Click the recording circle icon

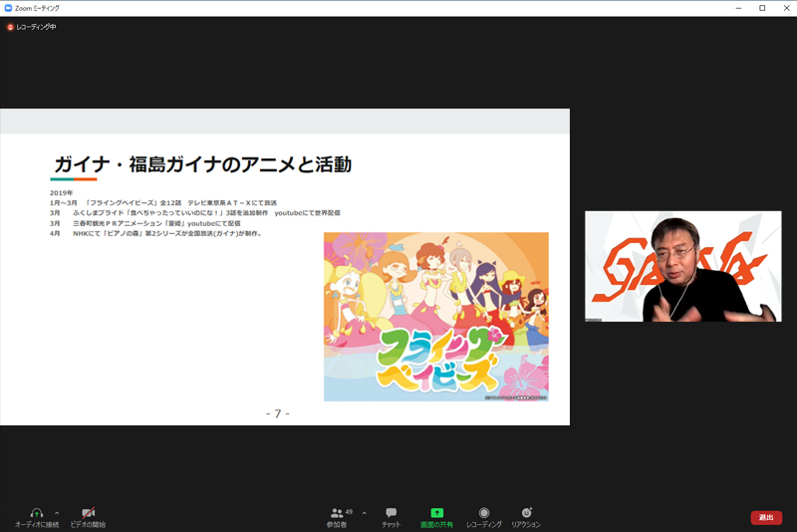point(484,512)
